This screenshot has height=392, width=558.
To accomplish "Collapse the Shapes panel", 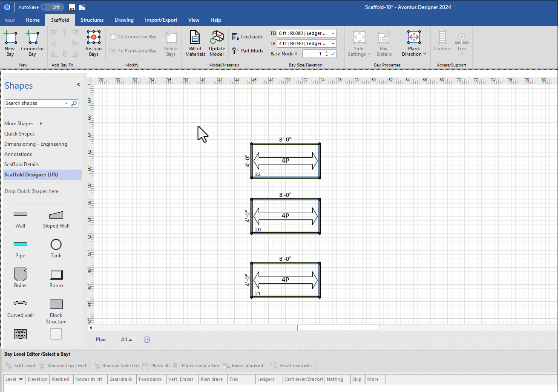I will (x=78, y=85).
